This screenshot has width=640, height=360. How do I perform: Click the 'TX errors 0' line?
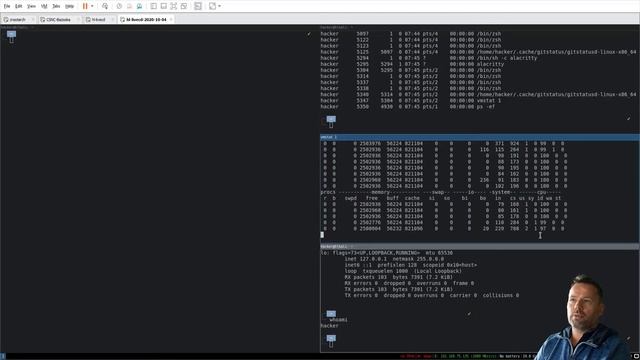click(x=432, y=295)
